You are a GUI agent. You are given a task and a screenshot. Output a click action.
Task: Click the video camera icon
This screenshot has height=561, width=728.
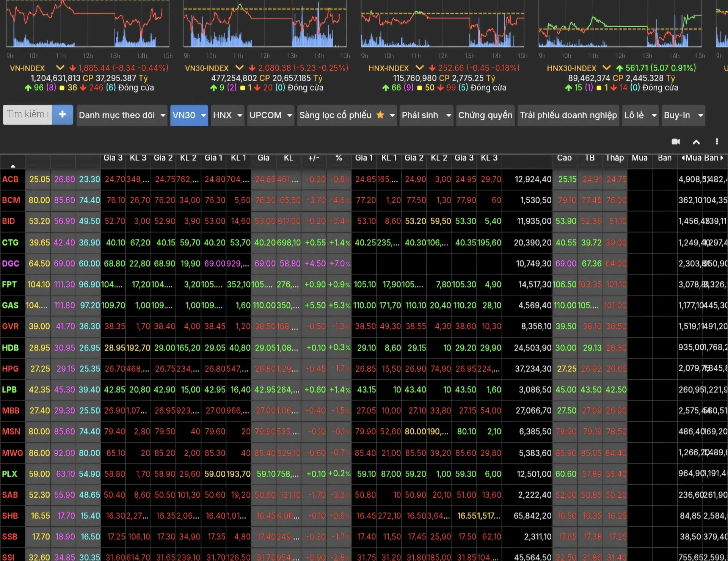pos(676,141)
